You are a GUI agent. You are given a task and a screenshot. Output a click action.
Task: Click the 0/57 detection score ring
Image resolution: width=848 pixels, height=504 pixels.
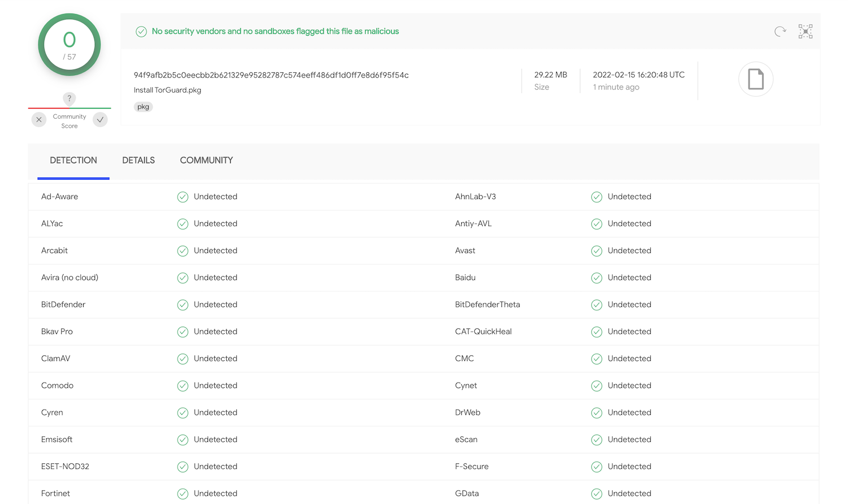[69, 44]
